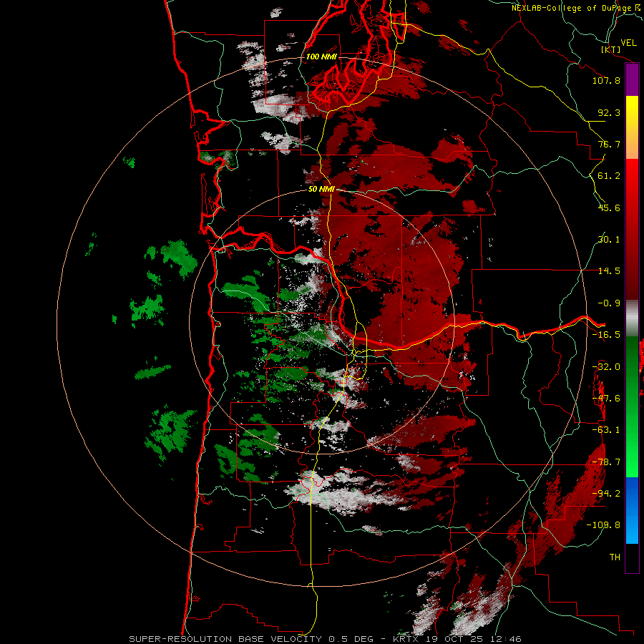Click the 61.2 velocity scale value
This screenshot has height=644, width=644.
tap(609, 176)
